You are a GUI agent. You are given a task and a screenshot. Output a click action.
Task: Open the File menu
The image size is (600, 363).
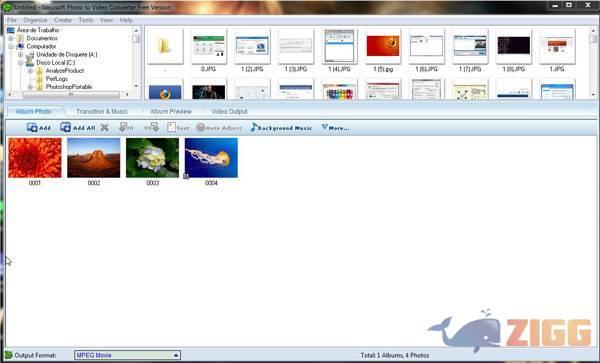(x=11, y=20)
